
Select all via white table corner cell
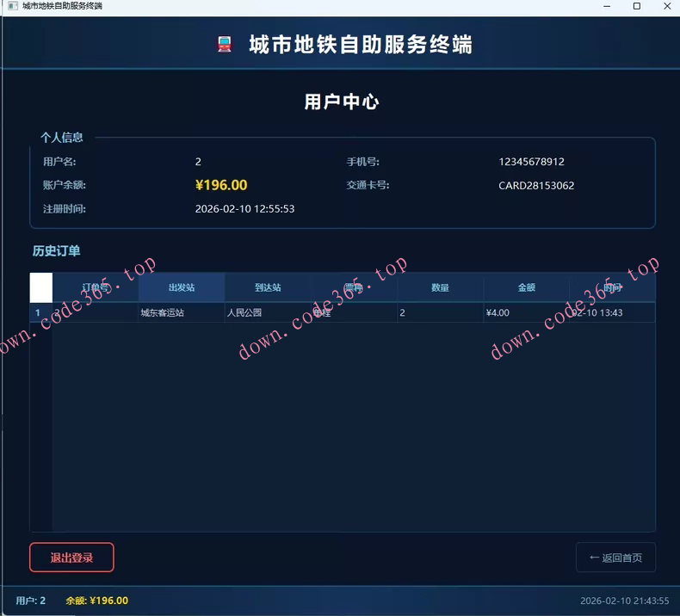(41, 287)
